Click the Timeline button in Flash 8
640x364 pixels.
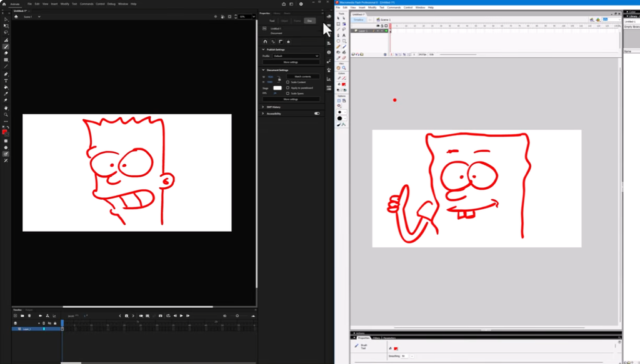coord(358,19)
